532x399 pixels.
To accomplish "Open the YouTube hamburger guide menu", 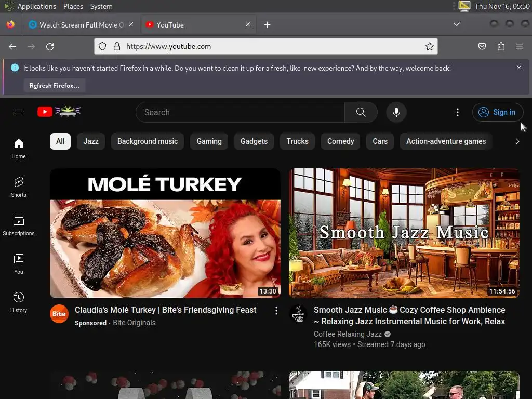I will point(19,112).
